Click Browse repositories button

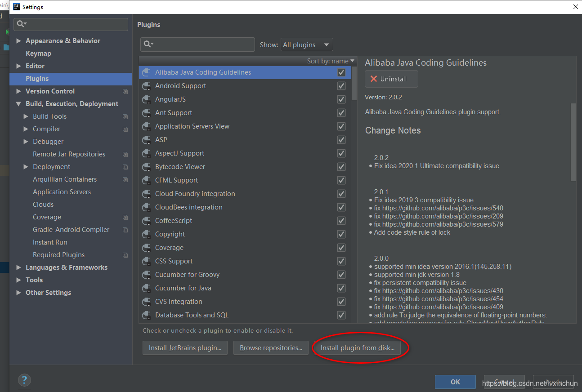point(271,348)
